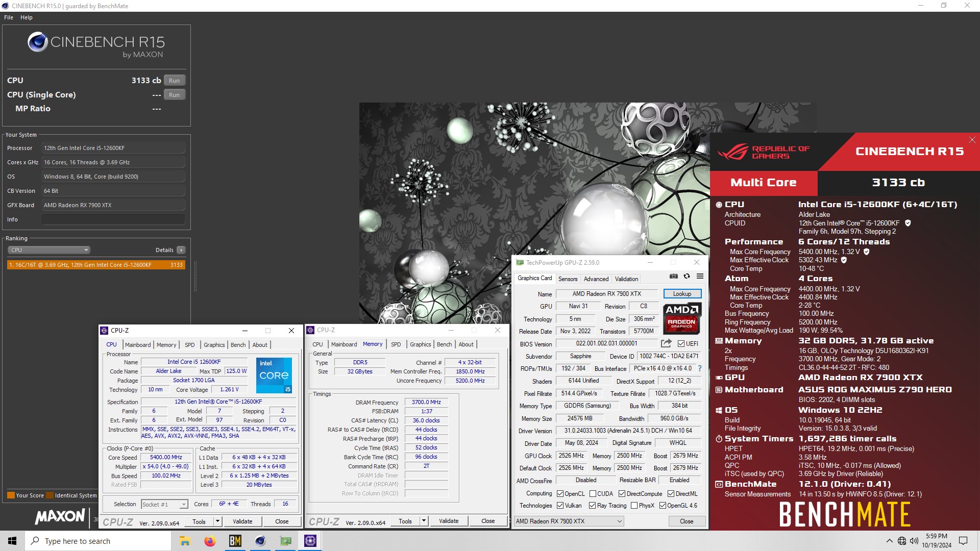Viewport: 980px width, 551px height.
Task: Open the Help menu in Cinebench
Action: pos(27,17)
